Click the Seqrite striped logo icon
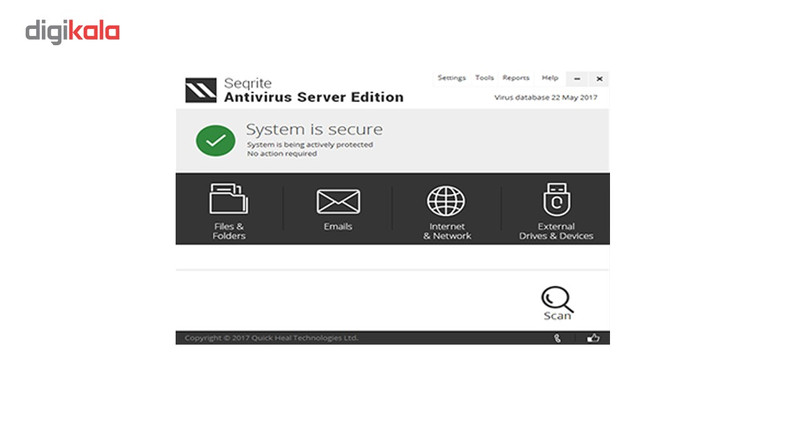The image size is (800, 438). click(201, 90)
